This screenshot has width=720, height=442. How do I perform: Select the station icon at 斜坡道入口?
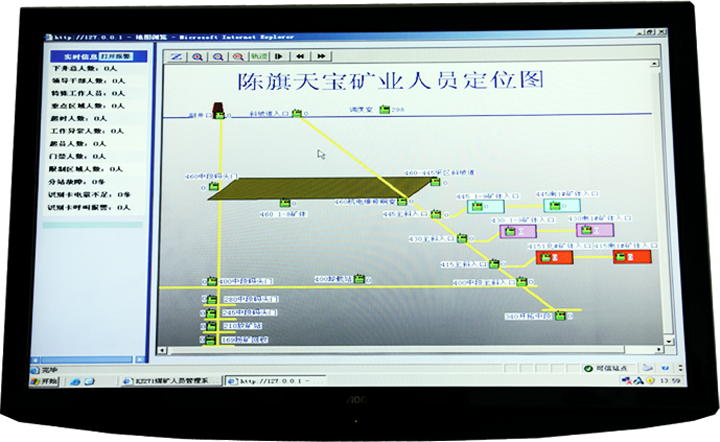pyautogui.click(x=298, y=115)
